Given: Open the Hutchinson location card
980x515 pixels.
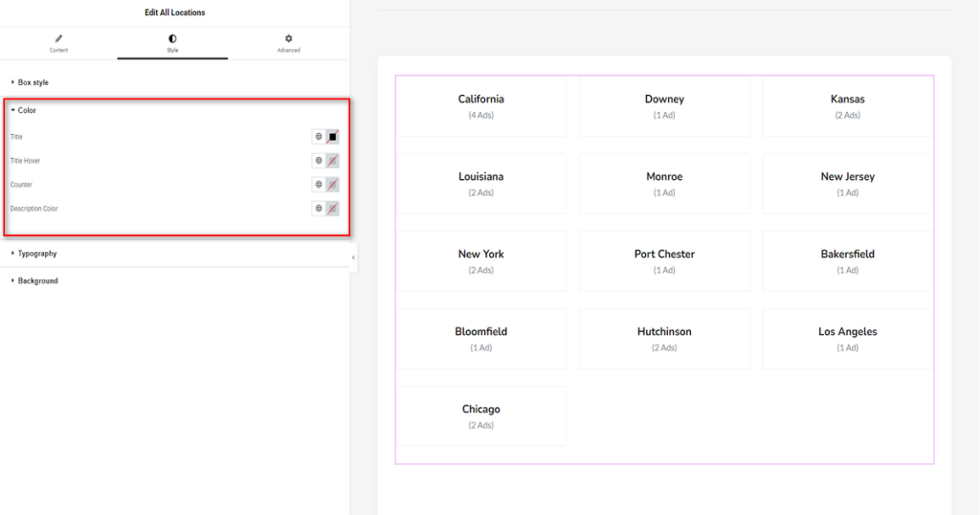Looking at the screenshot, I should tap(664, 339).
